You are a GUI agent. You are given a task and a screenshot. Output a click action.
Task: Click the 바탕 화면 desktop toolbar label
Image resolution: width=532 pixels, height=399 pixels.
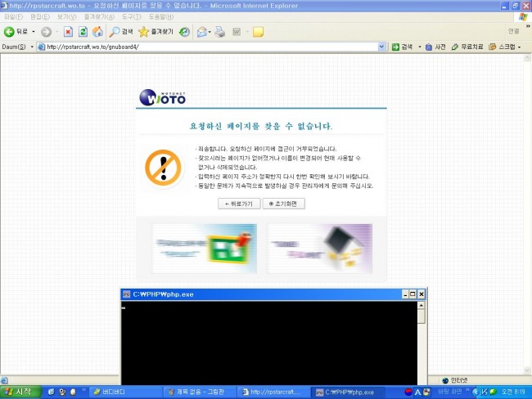point(451,392)
